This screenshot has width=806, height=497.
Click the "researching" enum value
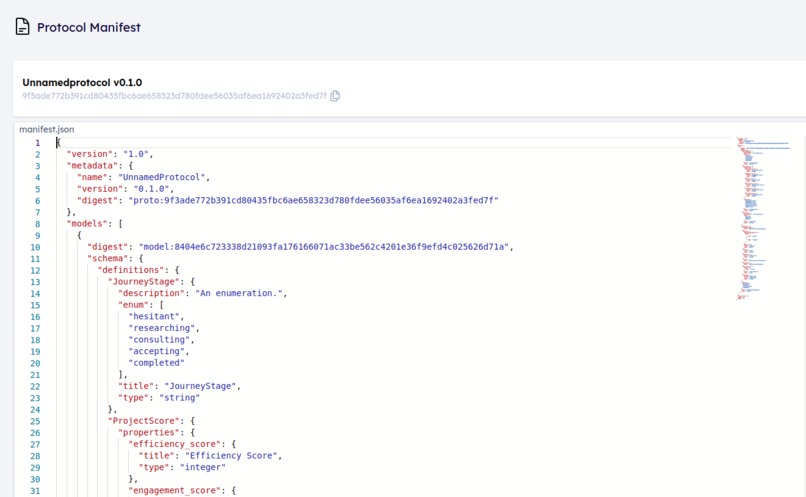point(162,328)
